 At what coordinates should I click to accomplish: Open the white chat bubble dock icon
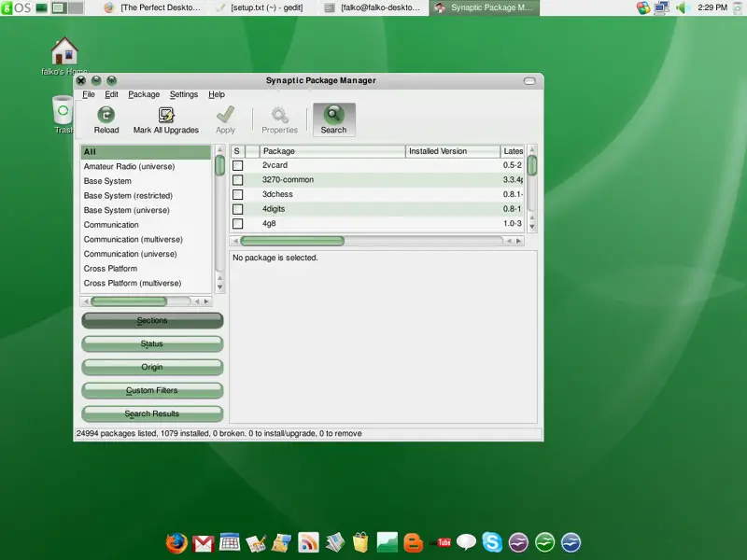click(466, 542)
